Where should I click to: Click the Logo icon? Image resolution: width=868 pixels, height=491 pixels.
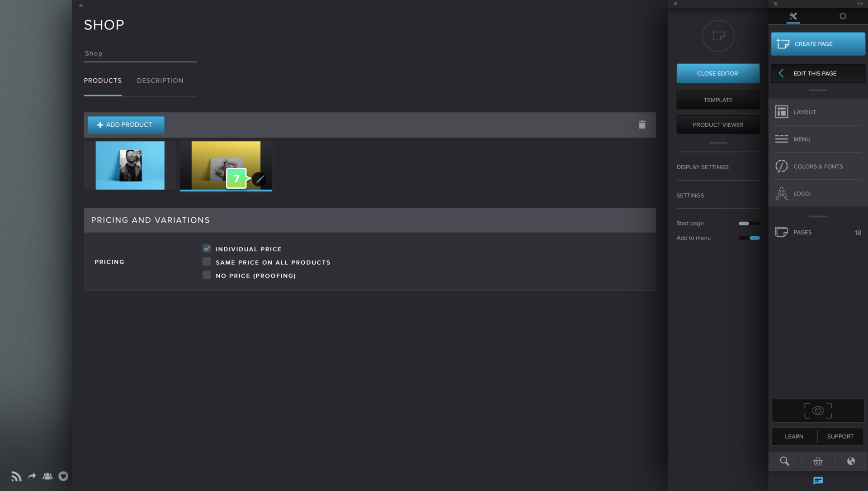[782, 193]
